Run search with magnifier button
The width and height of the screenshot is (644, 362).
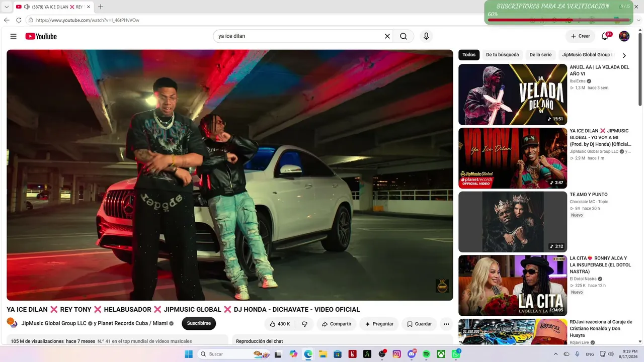point(404,36)
